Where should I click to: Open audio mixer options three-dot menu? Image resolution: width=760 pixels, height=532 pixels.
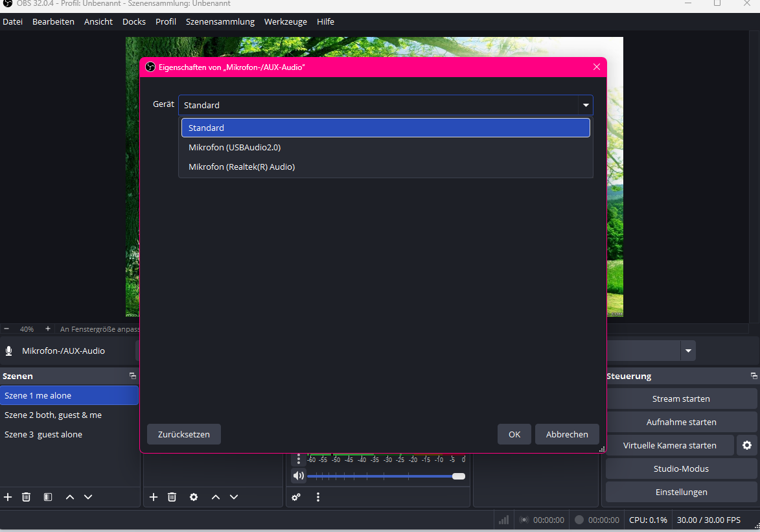click(318, 497)
